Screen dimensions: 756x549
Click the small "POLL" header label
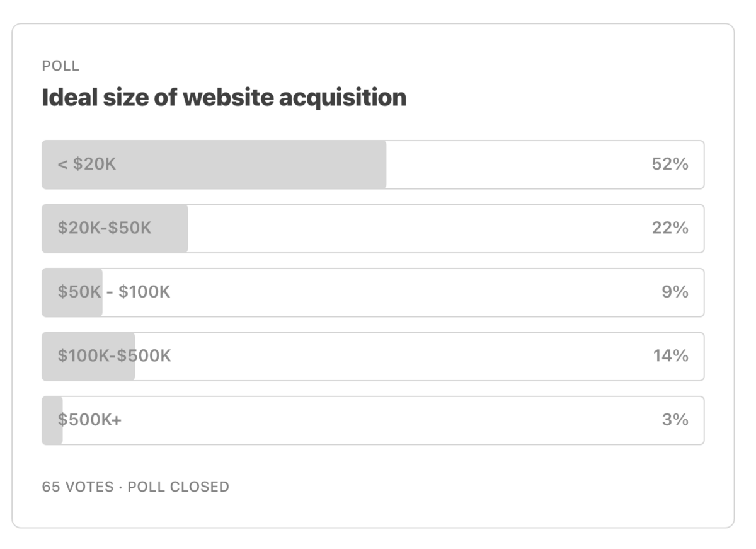tap(60, 66)
